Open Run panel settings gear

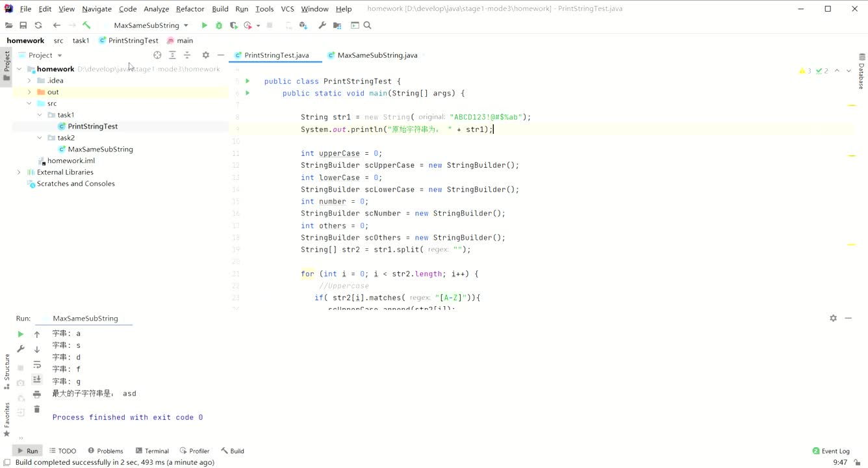point(834,318)
